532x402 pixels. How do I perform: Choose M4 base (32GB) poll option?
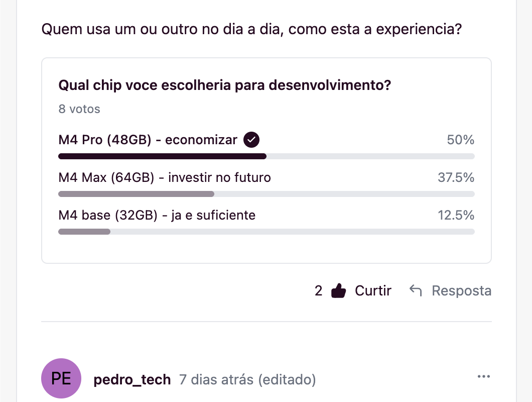(x=157, y=215)
